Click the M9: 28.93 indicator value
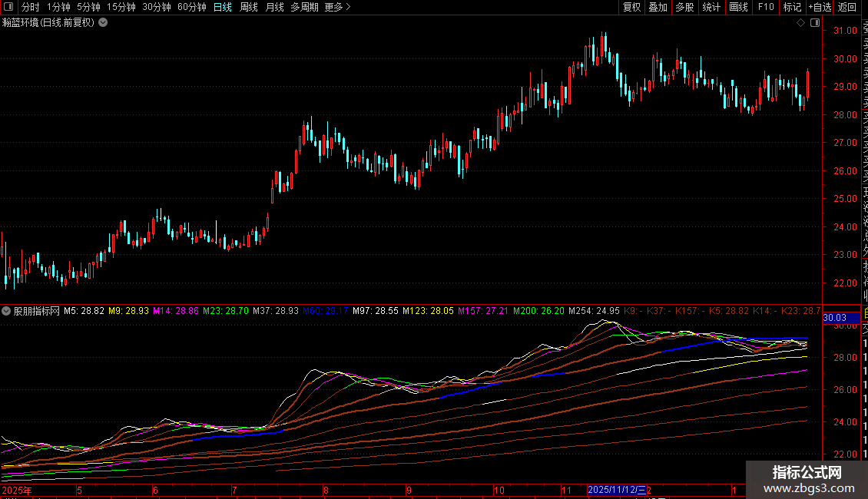This screenshot has width=868, height=499. 128,311
